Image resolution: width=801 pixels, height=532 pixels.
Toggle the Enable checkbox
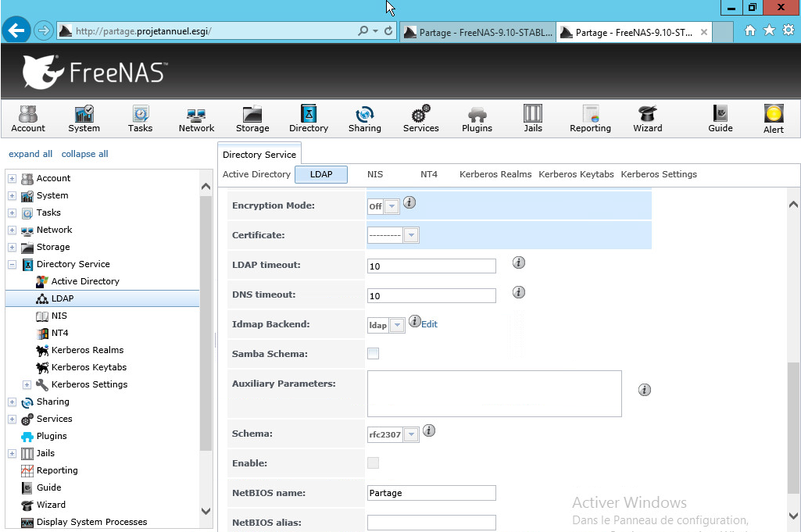[374, 462]
